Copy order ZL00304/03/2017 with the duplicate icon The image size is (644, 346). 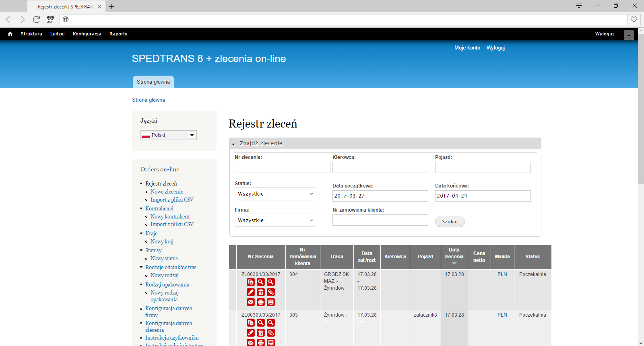(251, 282)
